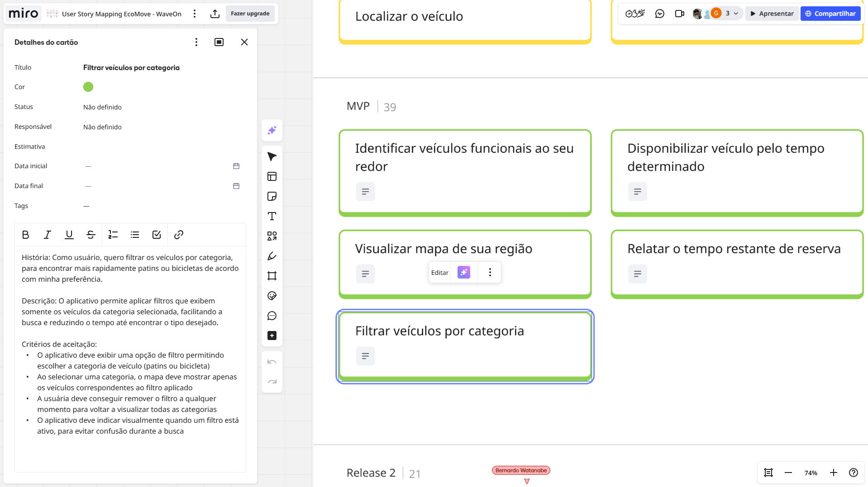This screenshot has height=487, width=868.
Task: Click the Compartilhar button
Action: 830,14
